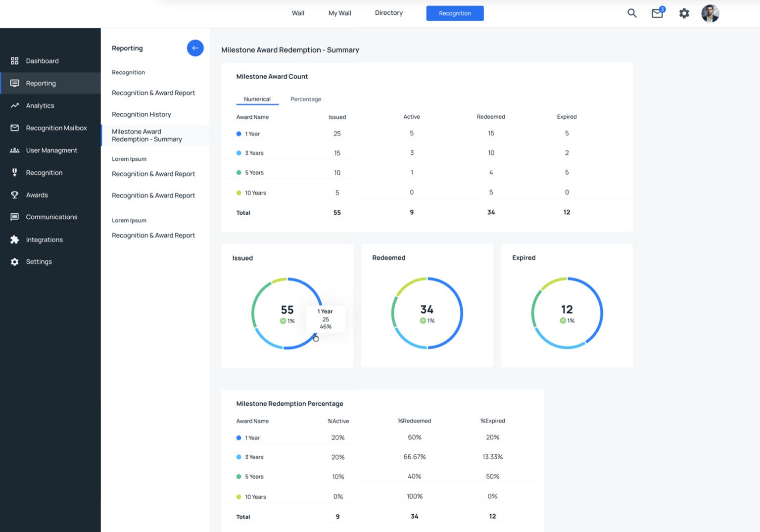Screen dimensions: 760x532
Task: Click the Integrations puzzle piece icon
Action: tap(15, 240)
